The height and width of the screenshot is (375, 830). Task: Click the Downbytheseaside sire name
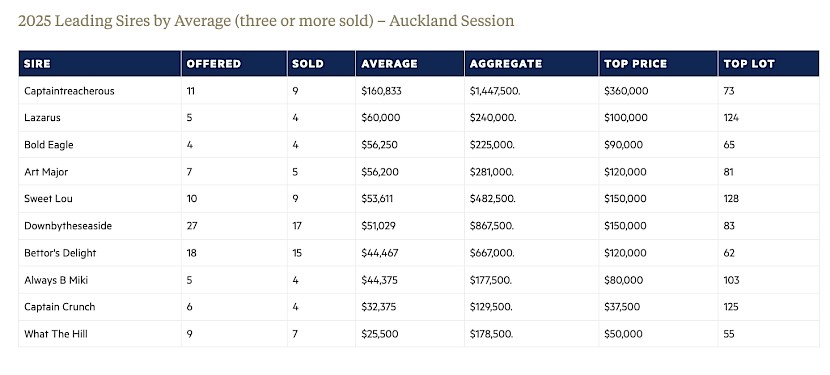coord(68,226)
